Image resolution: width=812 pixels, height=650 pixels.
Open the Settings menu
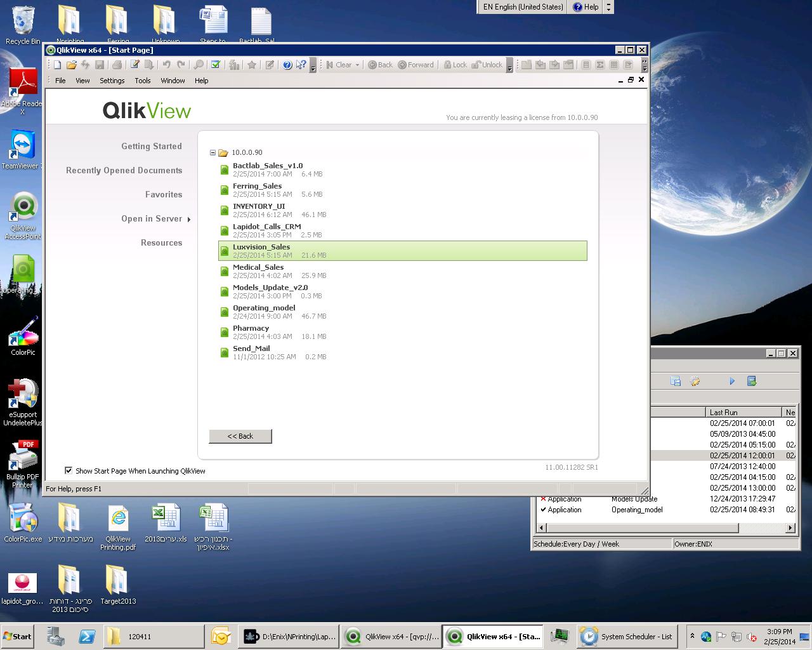click(112, 81)
